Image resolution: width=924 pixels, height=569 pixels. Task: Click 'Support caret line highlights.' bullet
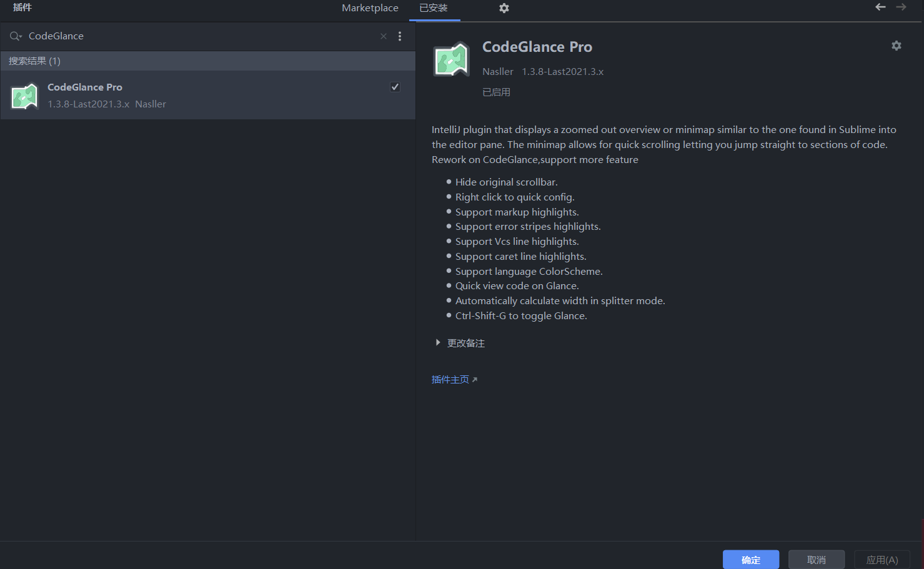point(521,256)
